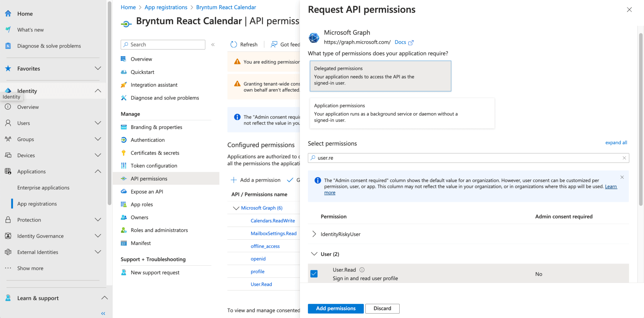Click the Refresh circular arrow icon

234,44
